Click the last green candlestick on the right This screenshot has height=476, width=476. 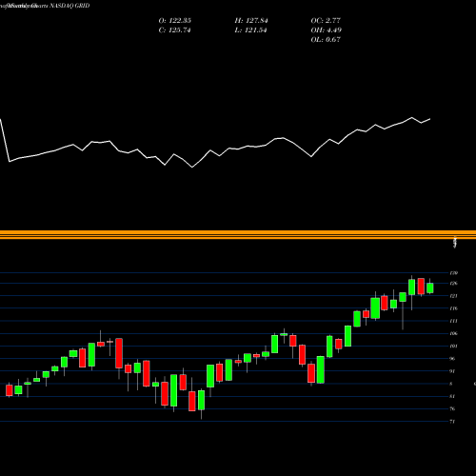coord(430,288)
